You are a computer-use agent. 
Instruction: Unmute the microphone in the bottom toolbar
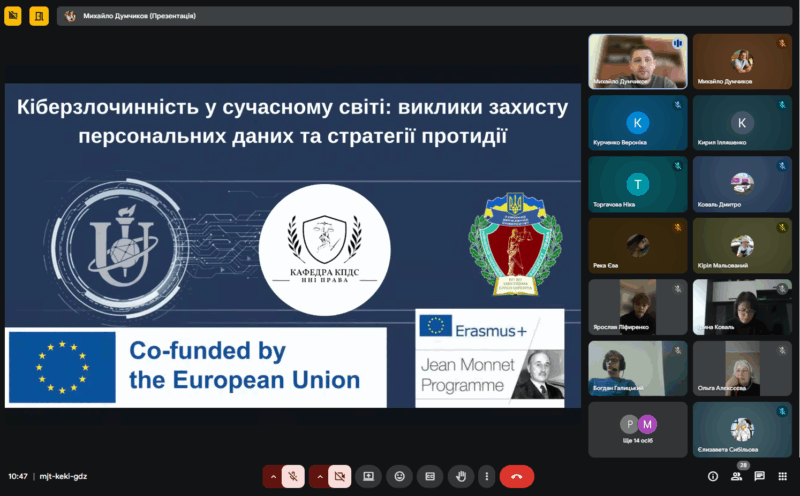click(293, 477)
